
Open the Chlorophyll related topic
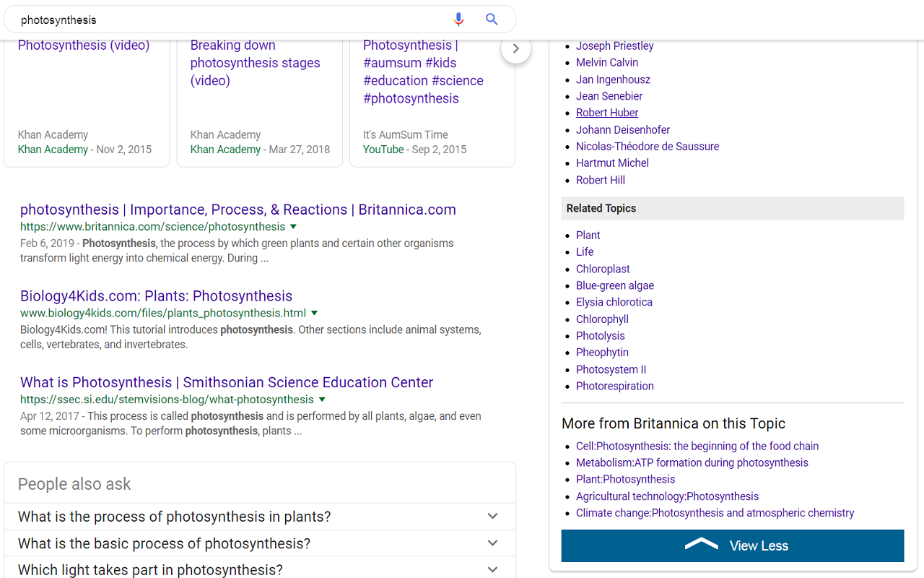(602, 319)
